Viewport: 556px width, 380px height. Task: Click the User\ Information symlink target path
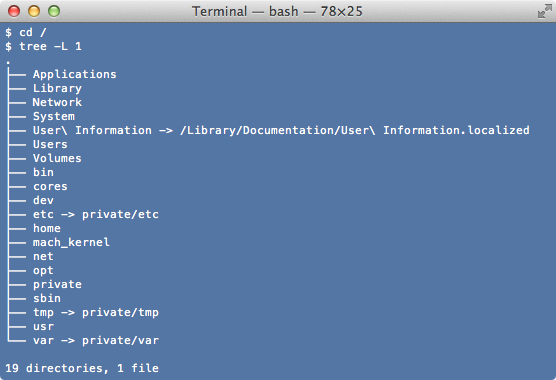[x=355, y=130]
